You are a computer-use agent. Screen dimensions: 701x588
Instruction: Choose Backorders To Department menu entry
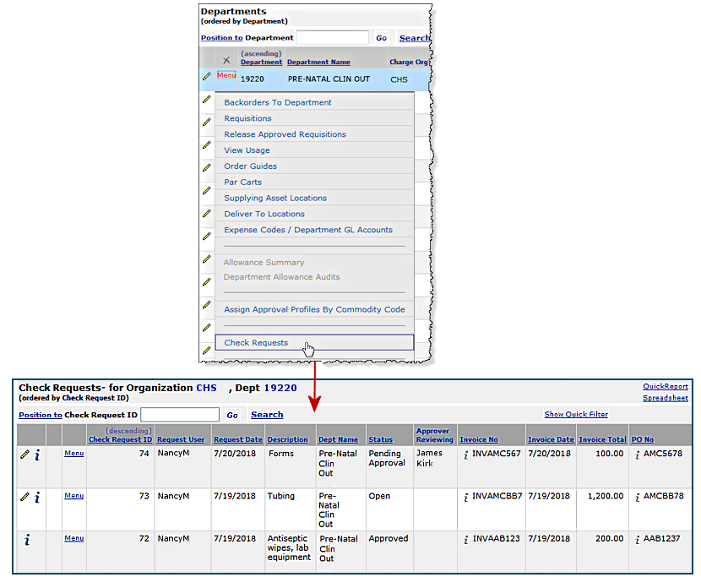pos(278,102)
